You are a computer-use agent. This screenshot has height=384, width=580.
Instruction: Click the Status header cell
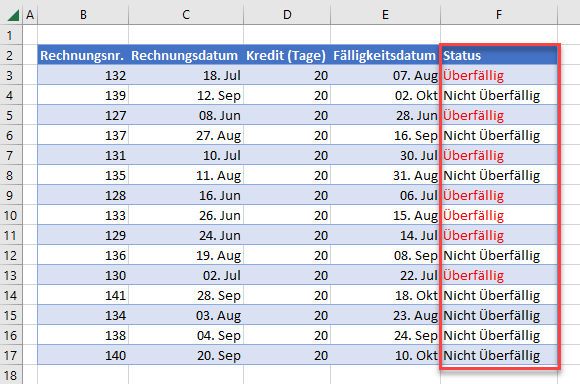tap(499, 55)
